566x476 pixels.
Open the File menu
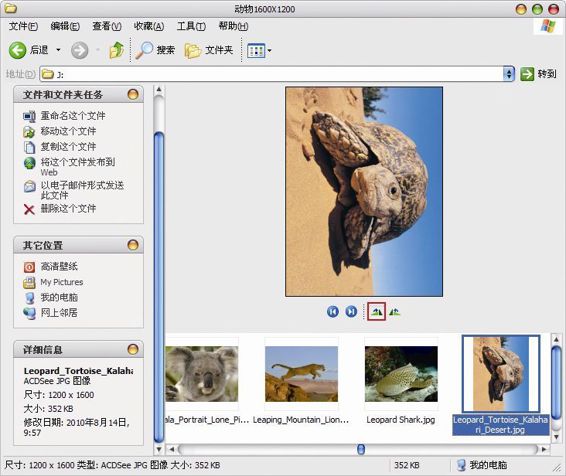click(x=23, y=26)
